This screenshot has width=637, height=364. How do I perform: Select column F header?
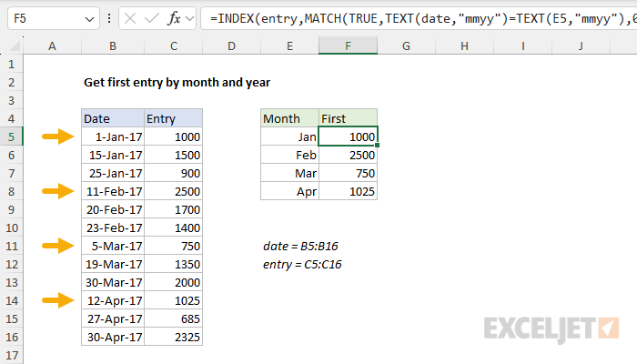pos(349,45)
